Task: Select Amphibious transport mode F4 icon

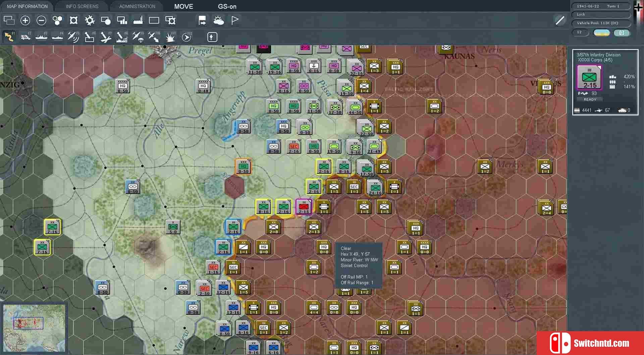Action: [58, 37]
